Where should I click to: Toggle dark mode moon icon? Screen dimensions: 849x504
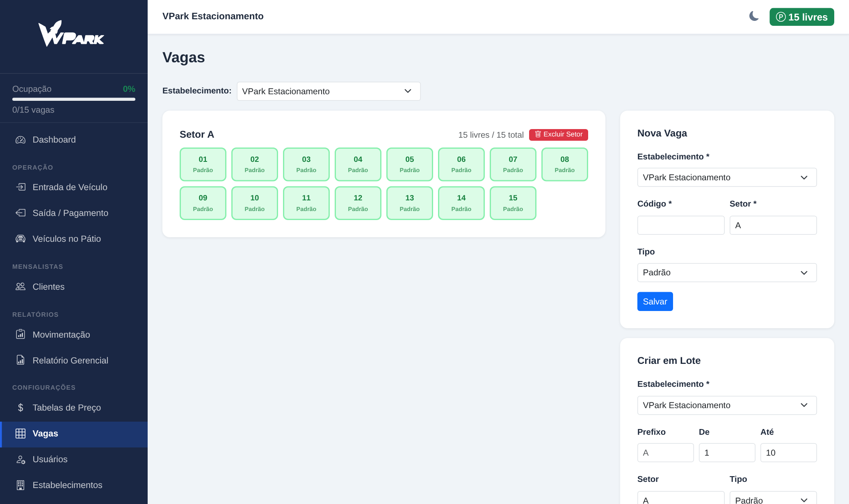tap(754, 16)
